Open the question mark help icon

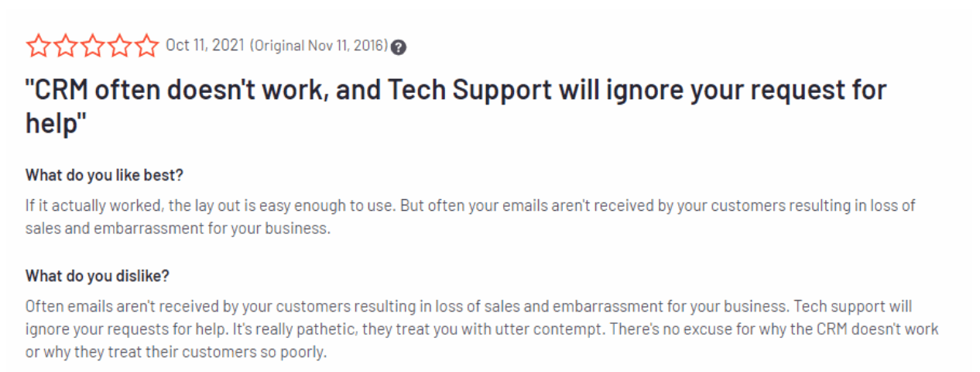point(399,46)
